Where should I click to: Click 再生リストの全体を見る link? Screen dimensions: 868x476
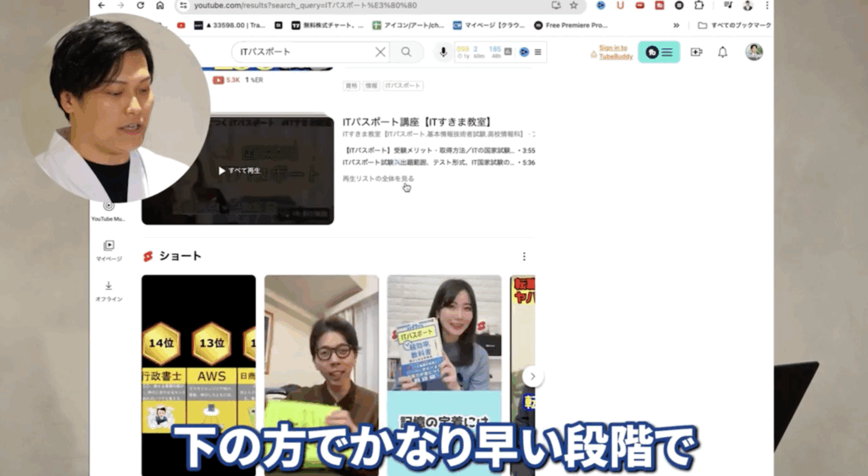pos(378,179)
